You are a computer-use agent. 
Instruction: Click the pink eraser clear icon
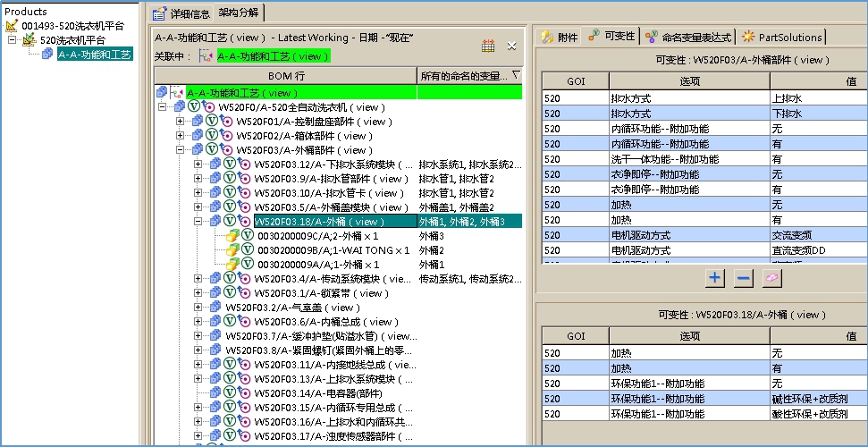pos(771,278)
